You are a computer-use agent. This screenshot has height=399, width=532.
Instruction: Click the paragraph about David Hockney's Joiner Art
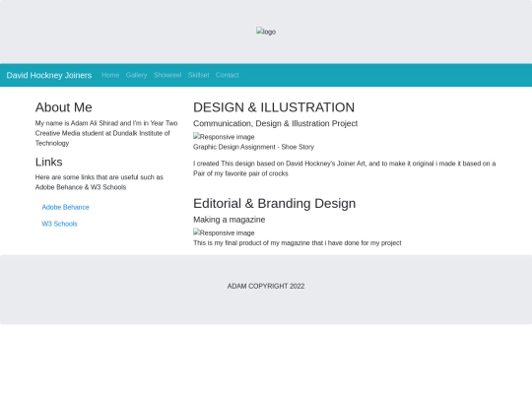click(x=345, y=168)
